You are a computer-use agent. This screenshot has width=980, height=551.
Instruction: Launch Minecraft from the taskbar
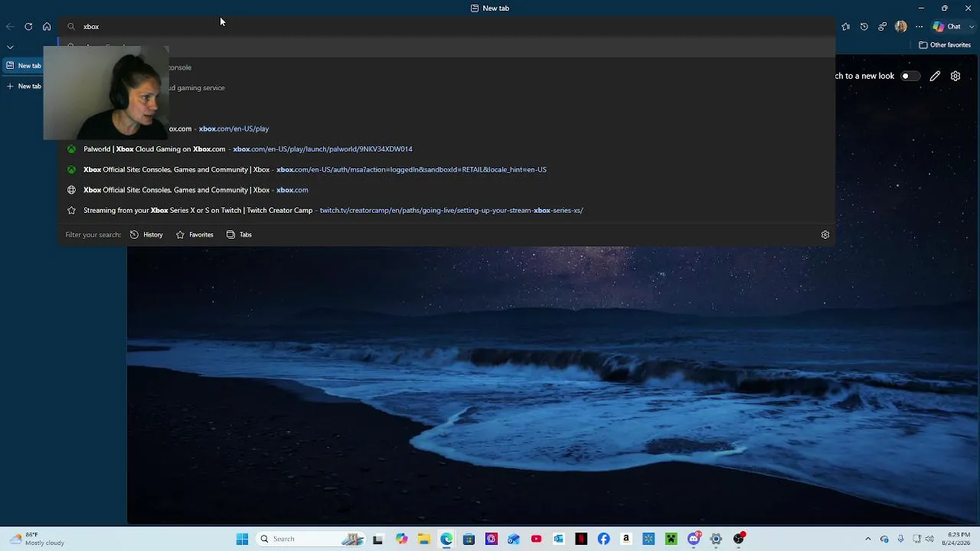[x=671, y=539]
